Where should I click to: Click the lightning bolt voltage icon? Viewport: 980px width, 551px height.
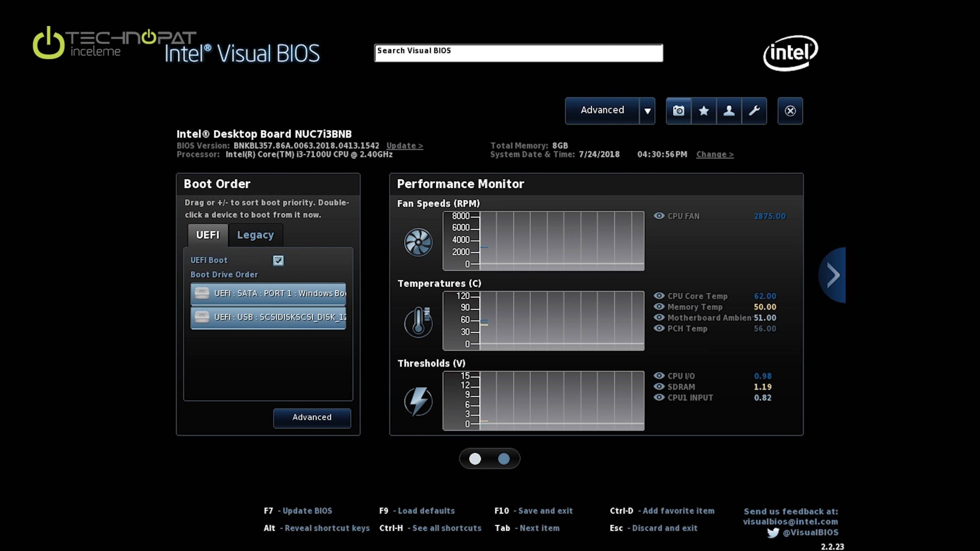(418, 401)
